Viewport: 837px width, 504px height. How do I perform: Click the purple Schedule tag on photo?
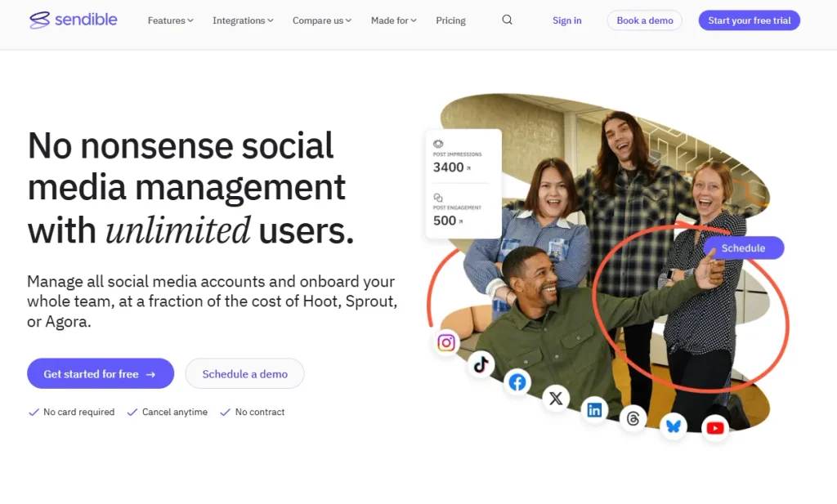744,248
